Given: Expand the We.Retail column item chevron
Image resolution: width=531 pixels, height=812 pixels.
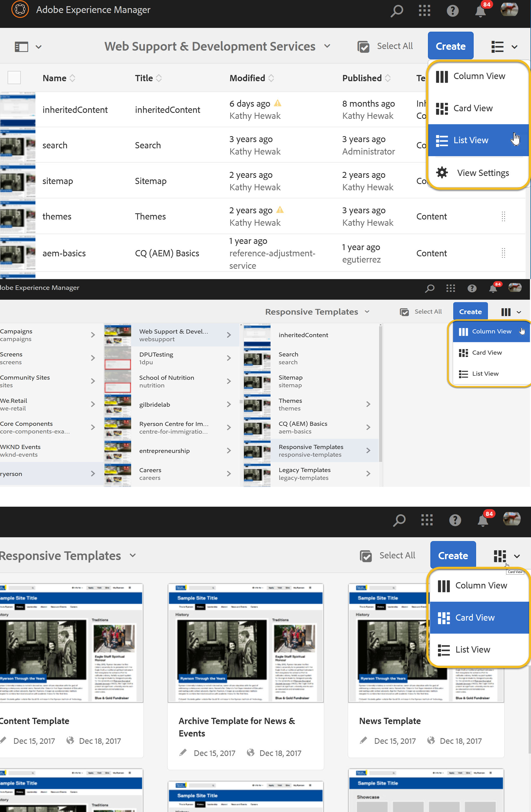Looking at the screenshot, I should coord(93,404).
